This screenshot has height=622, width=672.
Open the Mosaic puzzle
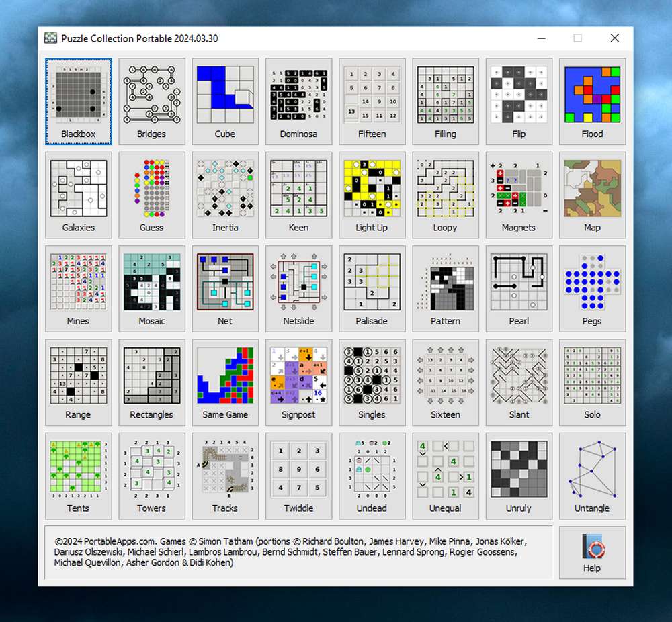152,289
